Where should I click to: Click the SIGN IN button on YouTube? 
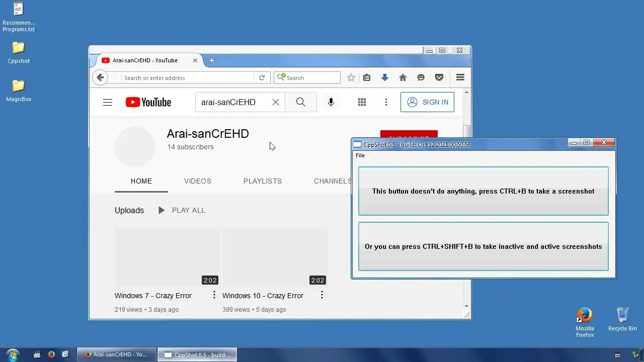[x=428, y=102]
